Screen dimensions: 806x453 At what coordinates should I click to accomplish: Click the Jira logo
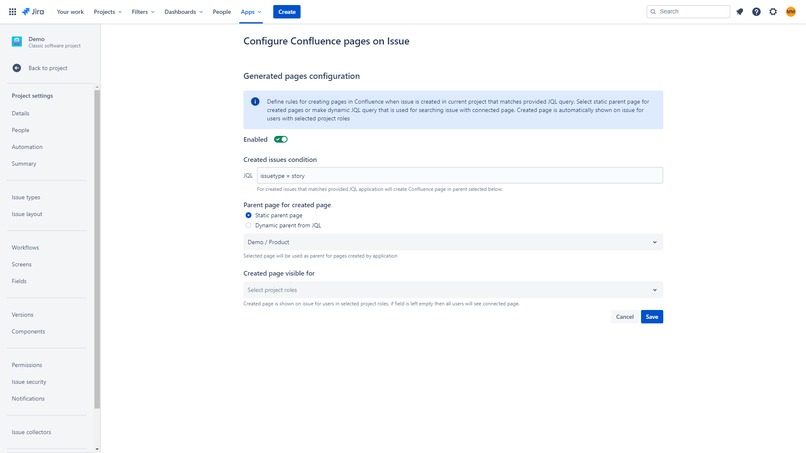click(x=33, y=11)
